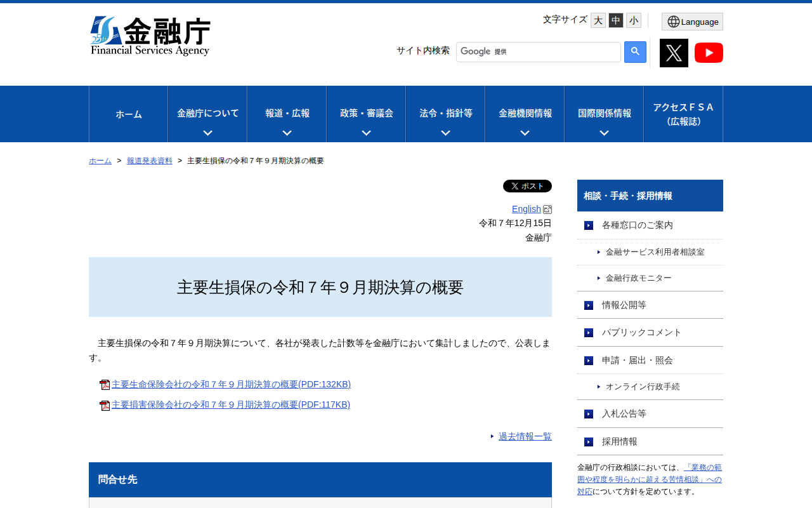Open the 過去情報一覧 link
This screenshot has height=508, width=812.
point(525,436)
